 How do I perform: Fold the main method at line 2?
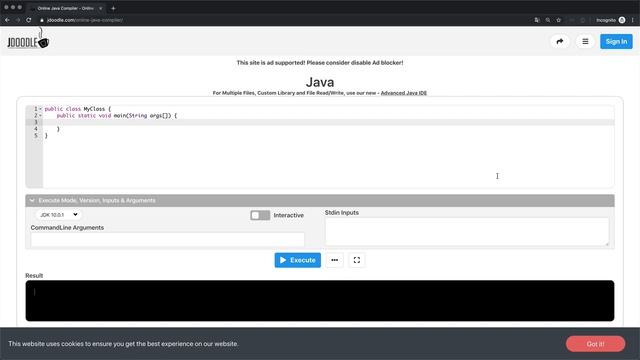[x=40, y=116]
